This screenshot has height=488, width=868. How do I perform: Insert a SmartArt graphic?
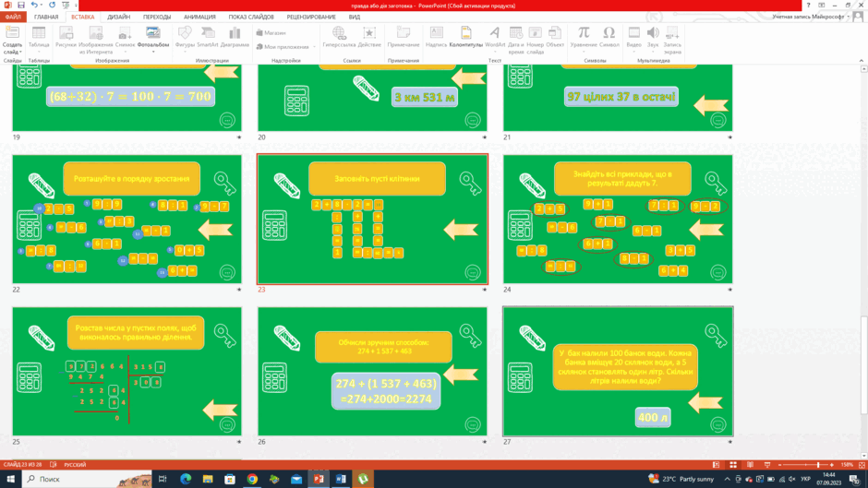[208, 39]
